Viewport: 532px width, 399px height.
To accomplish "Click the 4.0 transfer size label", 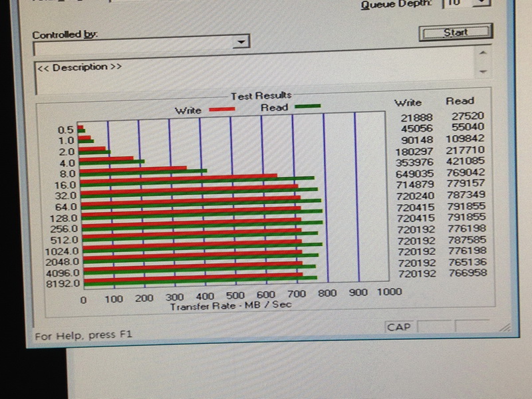I will (67, 163).
